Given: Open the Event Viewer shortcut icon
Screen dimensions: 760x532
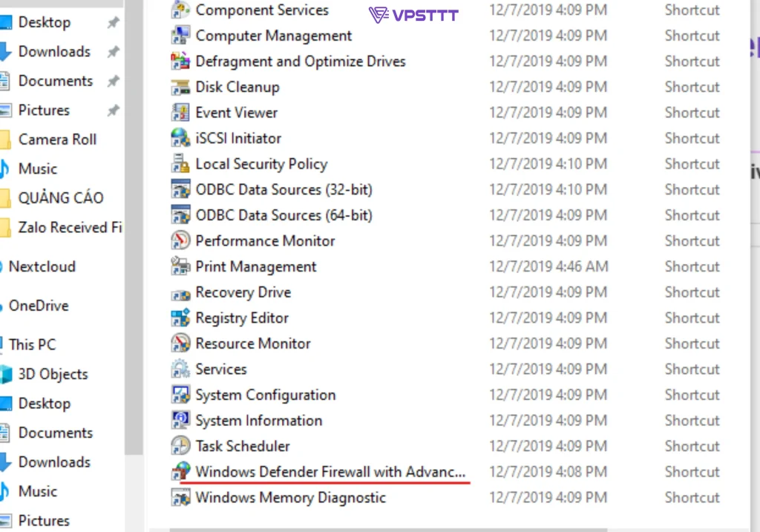Looking at the screenshot, I should point(180,112).
